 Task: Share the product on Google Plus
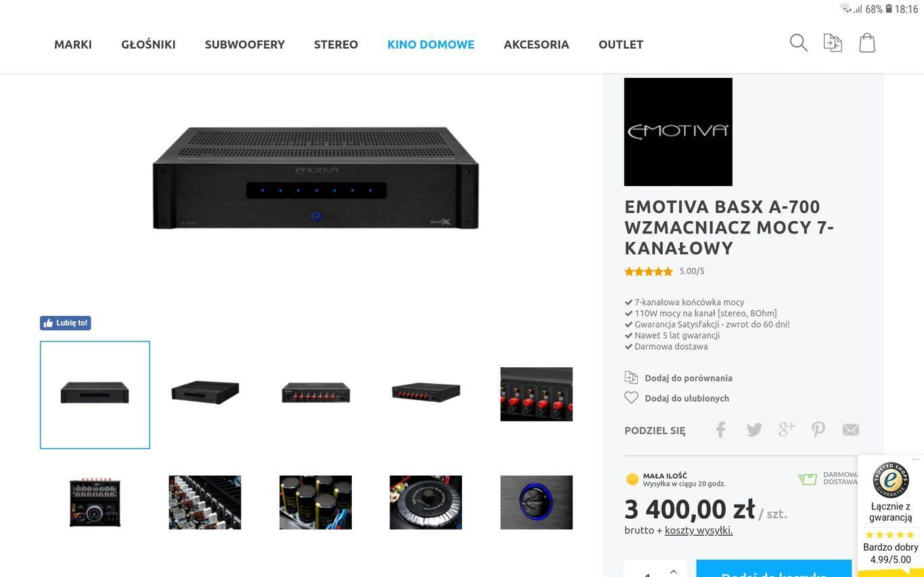click(x=786, y=429)
